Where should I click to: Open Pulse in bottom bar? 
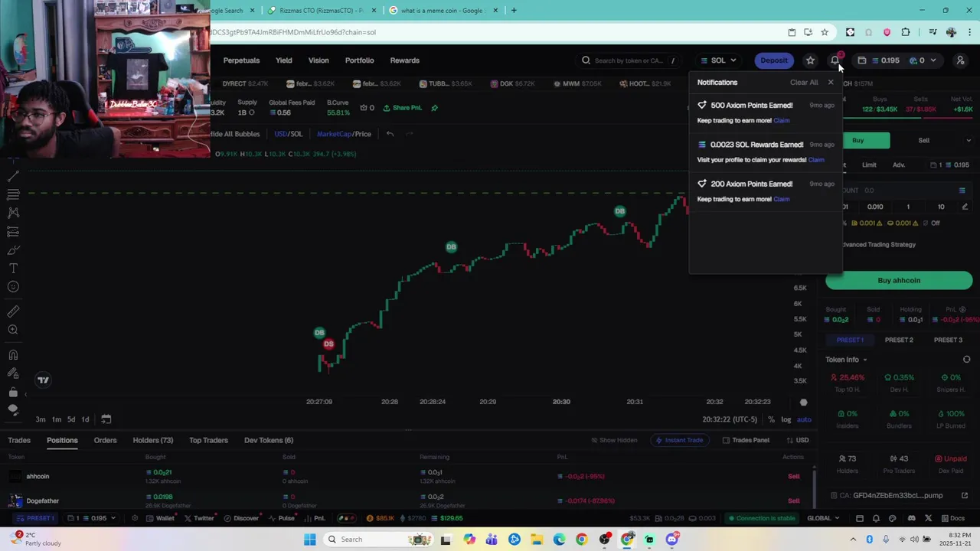(282, 518)
